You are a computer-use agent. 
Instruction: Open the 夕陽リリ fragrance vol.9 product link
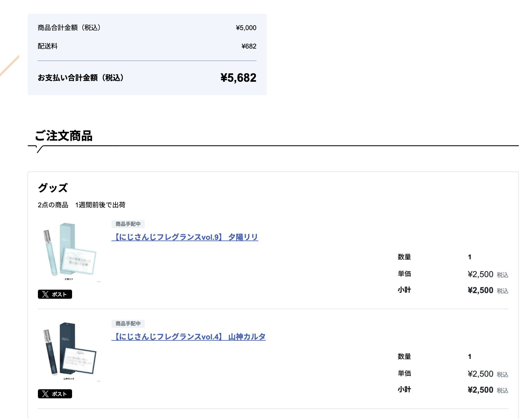pos(185,237)
